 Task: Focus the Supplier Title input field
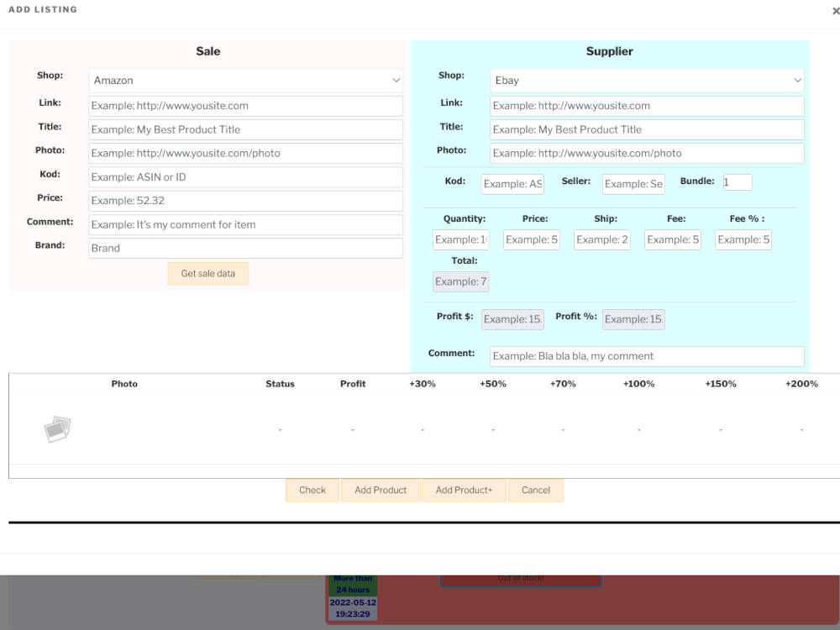pyautogui.click(x=647, y=129)
